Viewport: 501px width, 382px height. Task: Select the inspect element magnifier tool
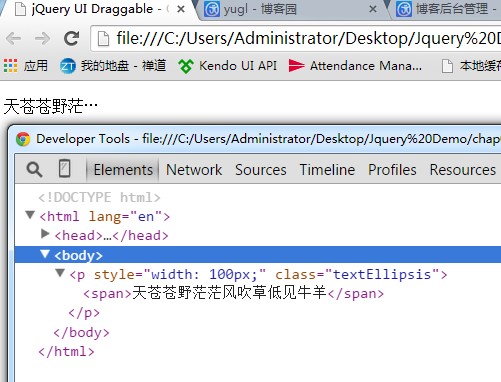34,169
